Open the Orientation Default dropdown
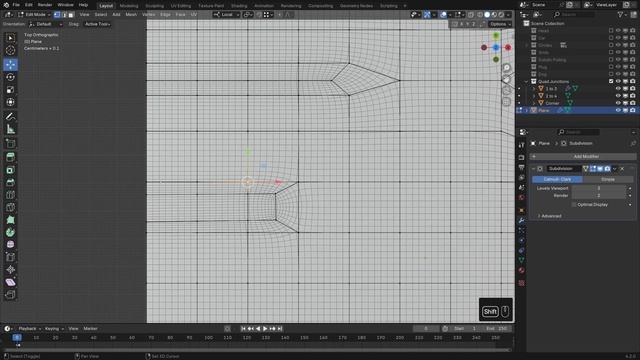 click(45, 24)
